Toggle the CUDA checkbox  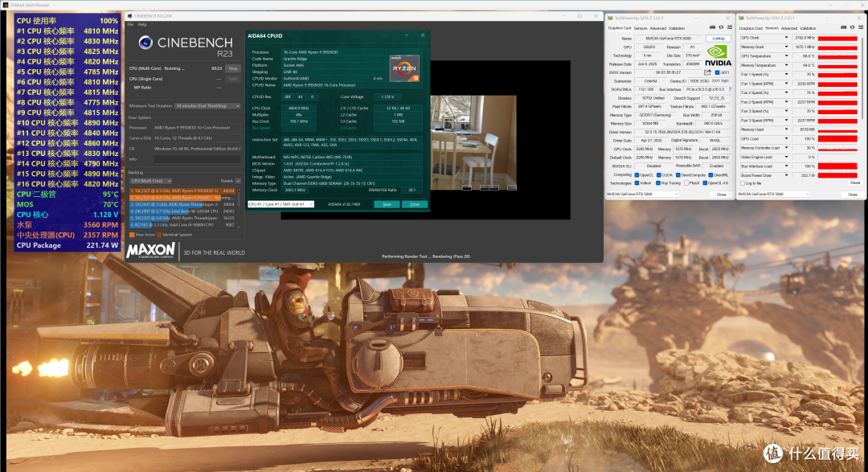pos(659,175)
